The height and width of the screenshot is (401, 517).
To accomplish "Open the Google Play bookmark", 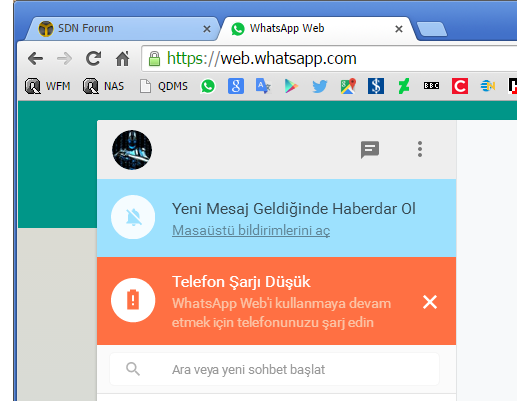I will [x=291, y=86].
